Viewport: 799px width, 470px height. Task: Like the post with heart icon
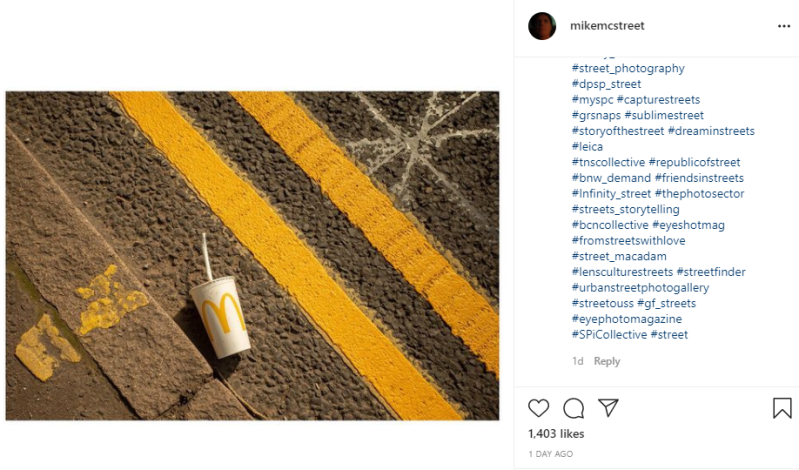point(539,408)
